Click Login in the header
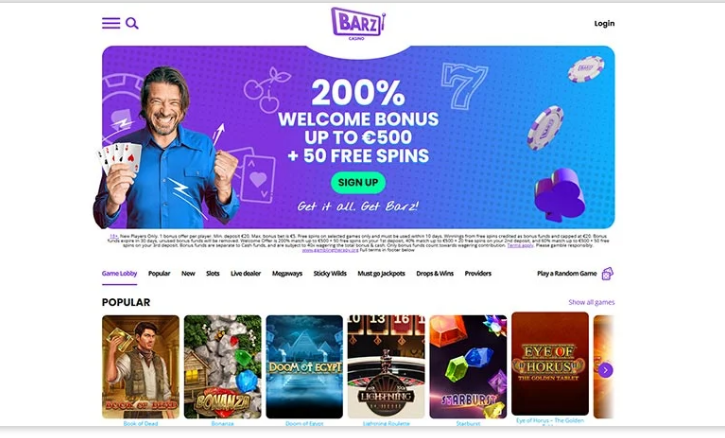This screenshot has width=725, height=438. pyautogui.click(x=604, y=24)
